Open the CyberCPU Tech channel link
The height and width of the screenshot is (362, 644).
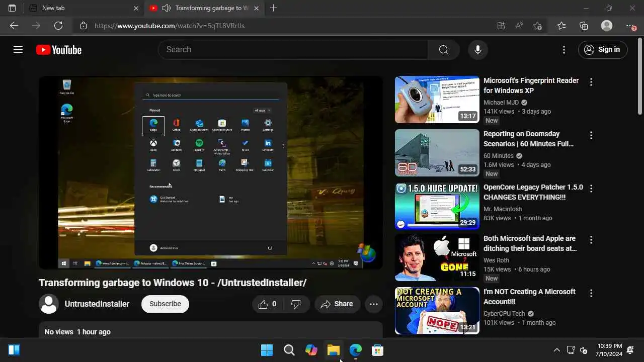click(504, 314)
